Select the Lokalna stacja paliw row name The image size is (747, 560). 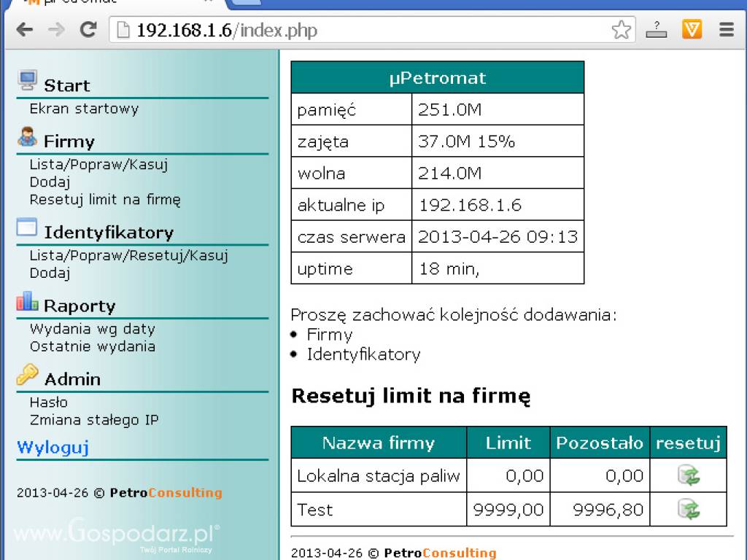(379, 475)
